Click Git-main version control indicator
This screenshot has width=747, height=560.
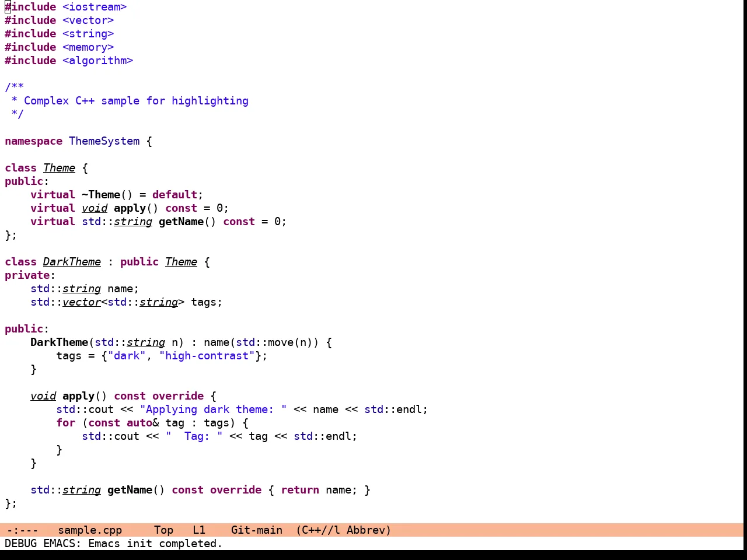click(257, 530)
